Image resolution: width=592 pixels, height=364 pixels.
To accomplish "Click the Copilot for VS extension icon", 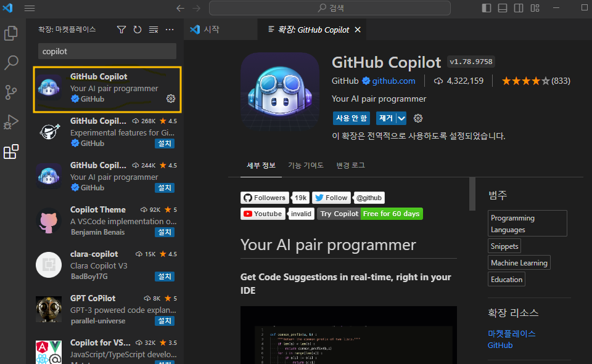I will [x=49, y=352].
